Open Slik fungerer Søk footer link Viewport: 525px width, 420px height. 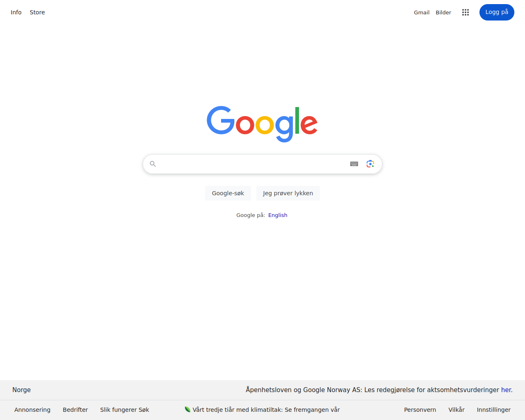(125, 410)
